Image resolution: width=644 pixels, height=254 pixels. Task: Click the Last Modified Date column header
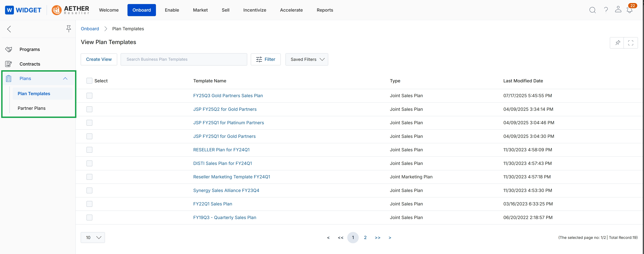pyautogui.click(x=523, y=81)
